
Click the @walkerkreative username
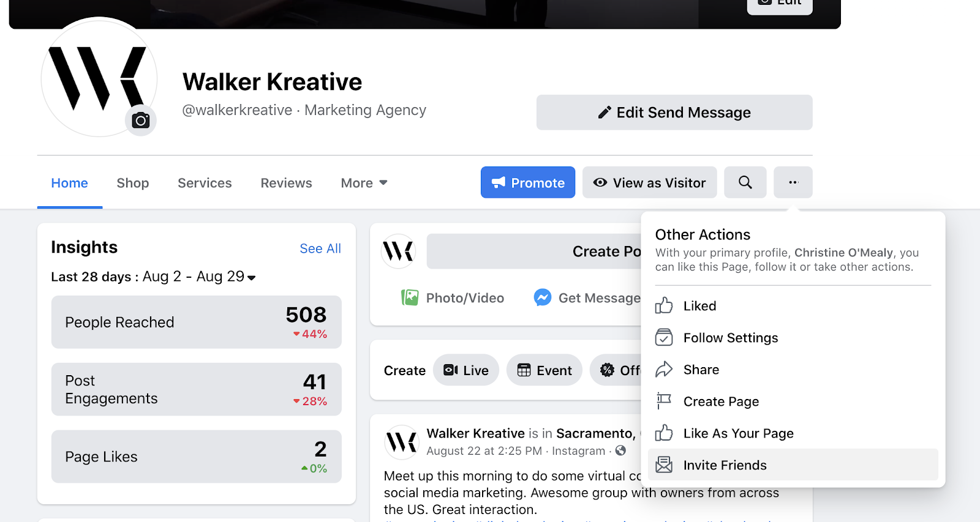(237, 110)
